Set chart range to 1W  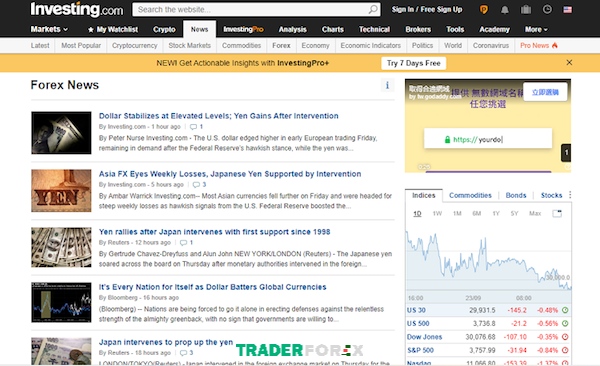pyautogui.click(x=437, y=213)
